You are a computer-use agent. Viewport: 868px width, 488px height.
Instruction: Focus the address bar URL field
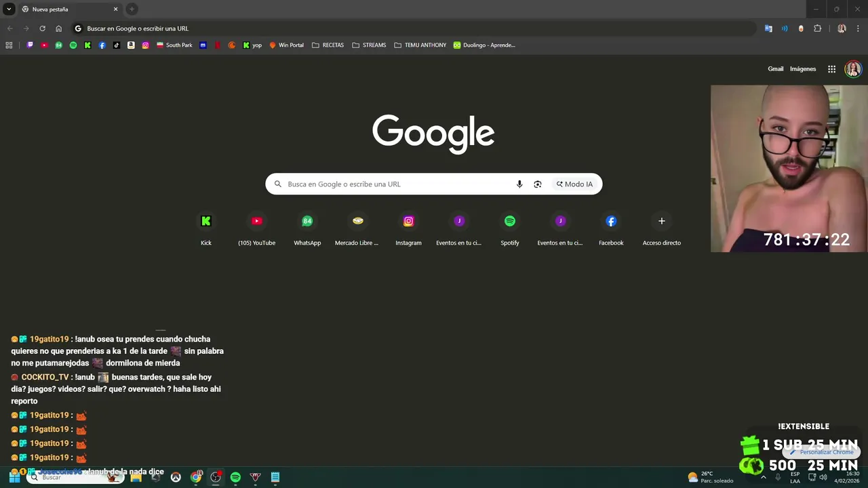tap(414, 28)
